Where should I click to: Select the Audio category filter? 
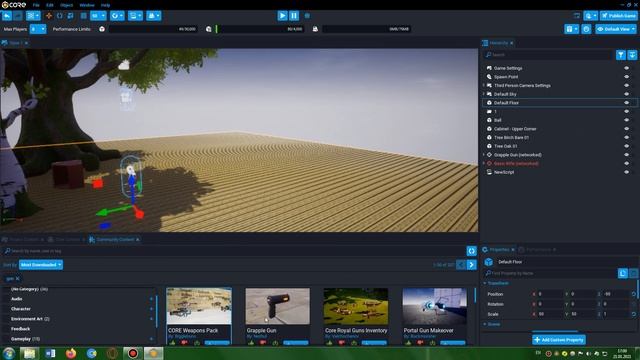point(17,299)
